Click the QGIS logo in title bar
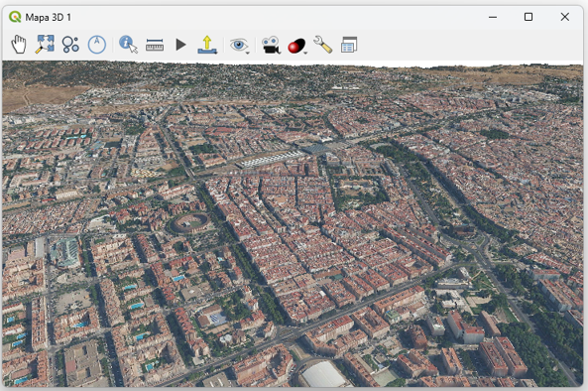Image resolution: width=588 pixels, height=391 pixels. (15, 17)
